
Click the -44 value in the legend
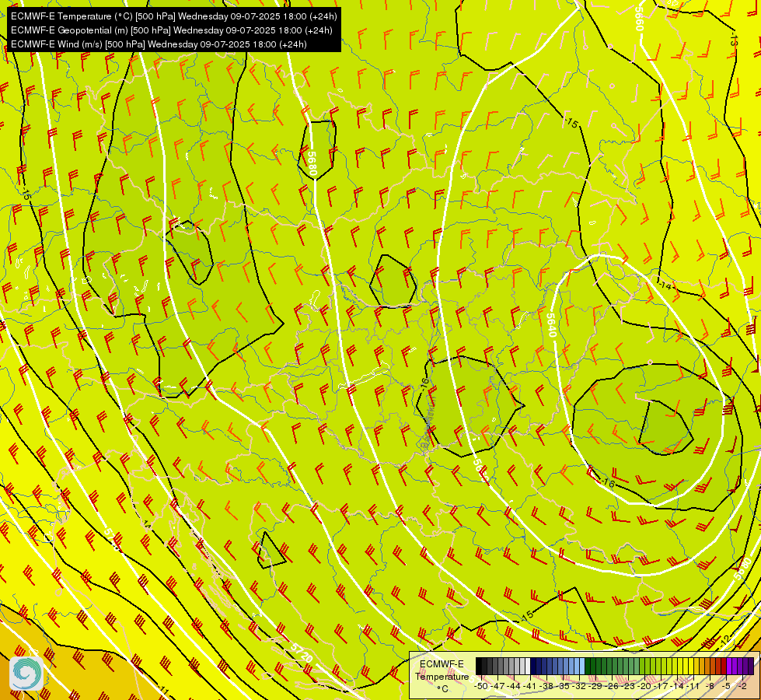point(514,686)
